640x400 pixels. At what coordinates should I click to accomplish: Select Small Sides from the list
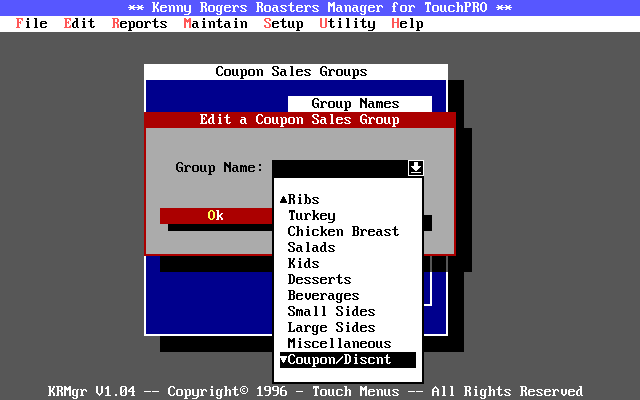click(348, 311)
